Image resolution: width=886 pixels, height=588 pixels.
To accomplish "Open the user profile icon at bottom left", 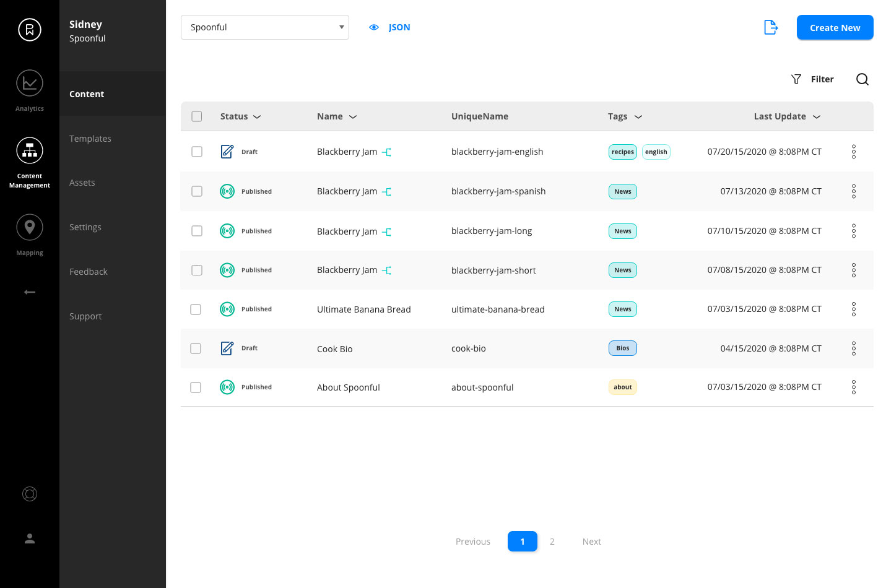I will tap(29, 538).
